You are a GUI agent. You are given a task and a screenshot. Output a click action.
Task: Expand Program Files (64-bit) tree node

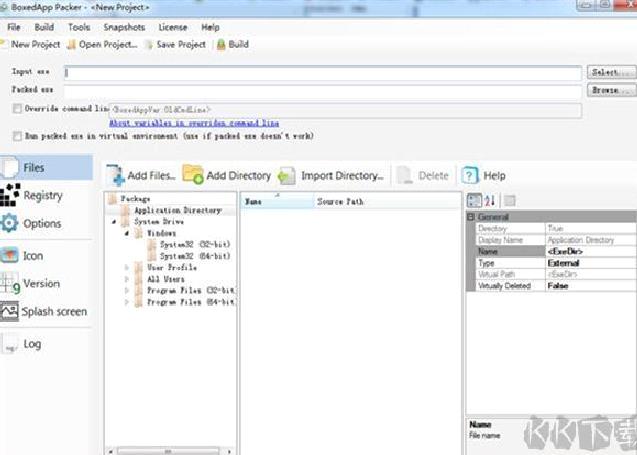coord(127,302)
